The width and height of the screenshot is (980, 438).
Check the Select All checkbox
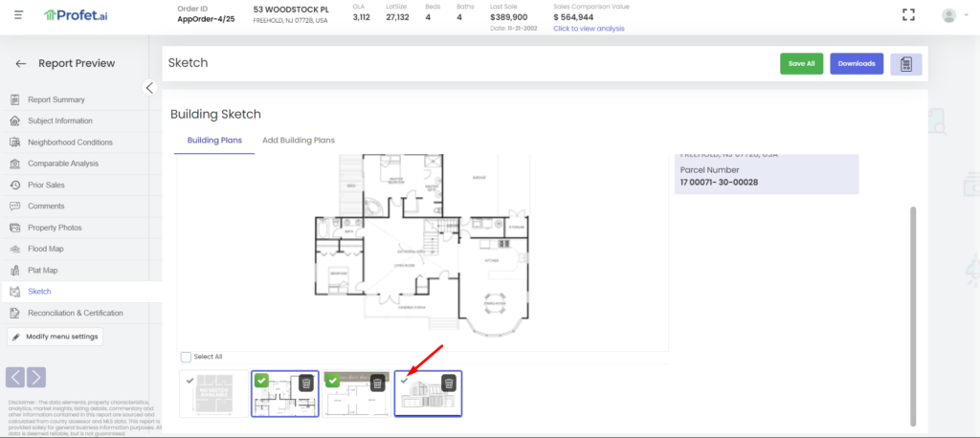186,357
